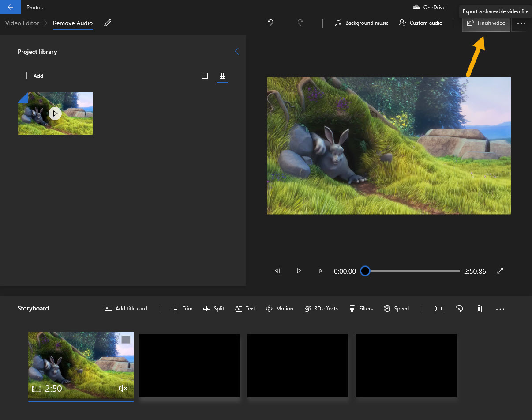Image resolution: width=532 pixels, height=420 pixels.
Task: Select the Remove Audio project title
Action: [73, 23]
